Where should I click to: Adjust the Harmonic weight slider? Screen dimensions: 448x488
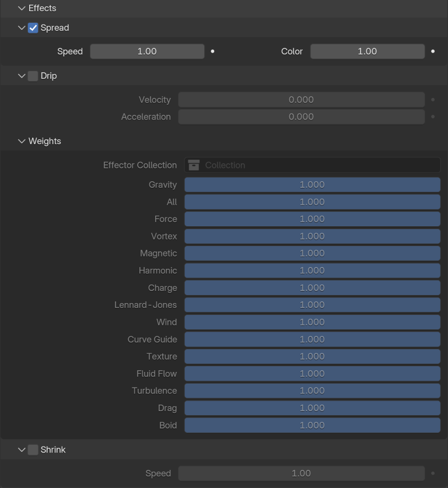[x=312, y=271]
